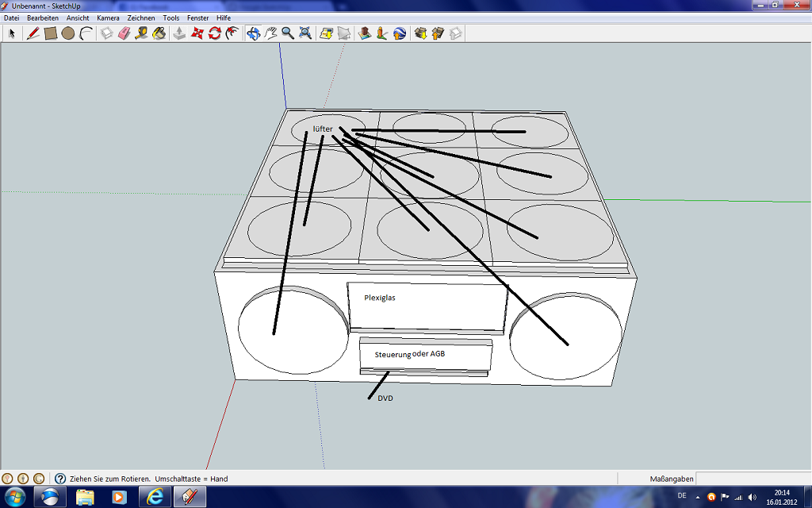This screenshot has height=508, width=812.
Task: Select the Circle drawing tool
Action: [x=67, y=33]
